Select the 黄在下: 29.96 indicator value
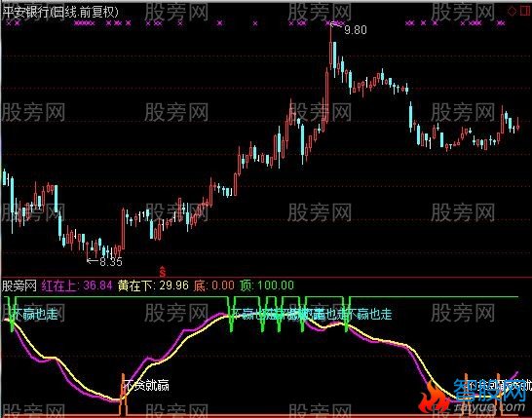The width and height of the screenshot is (532, 418). point(153,285)
